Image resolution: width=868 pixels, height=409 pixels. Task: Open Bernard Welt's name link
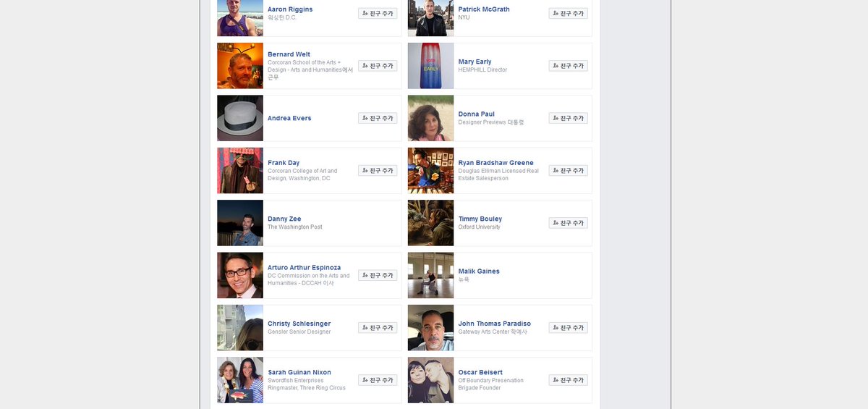pyautogui.click(x=289, y=54)
